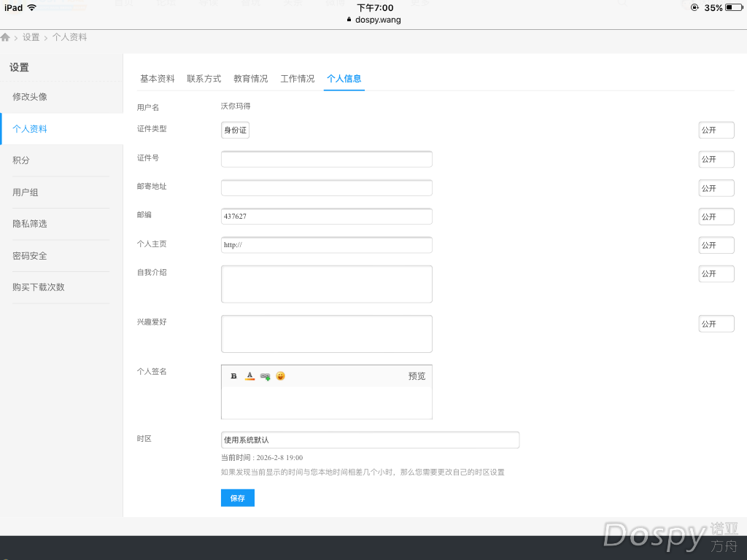
Task: Open the emoji smiley picker
Action: click(280, 376)
